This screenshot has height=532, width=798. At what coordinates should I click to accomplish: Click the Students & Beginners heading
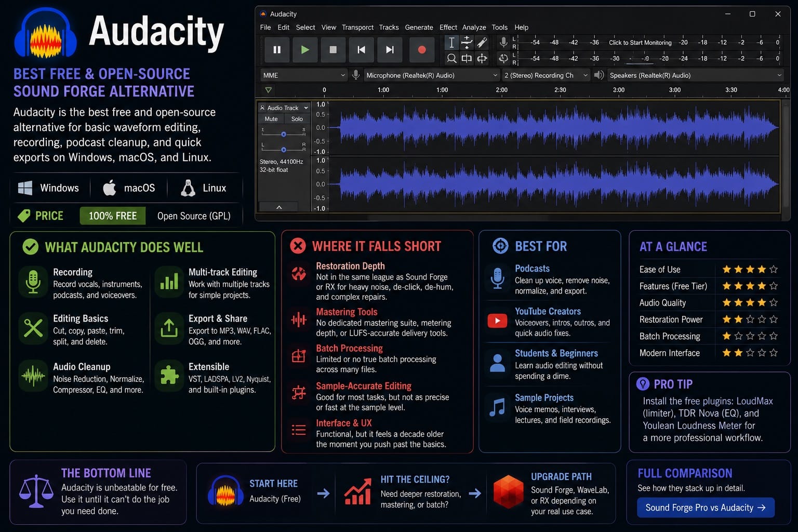click(556, 353)
